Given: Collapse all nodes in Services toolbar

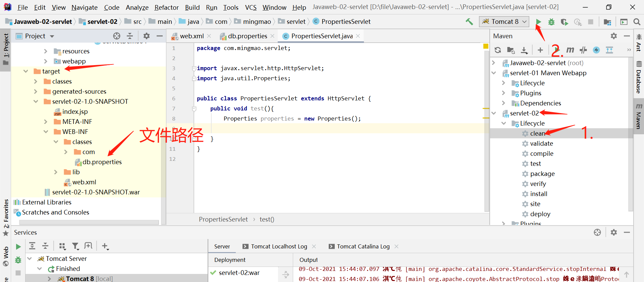Looking at the screenshot, I should point(45,246).
